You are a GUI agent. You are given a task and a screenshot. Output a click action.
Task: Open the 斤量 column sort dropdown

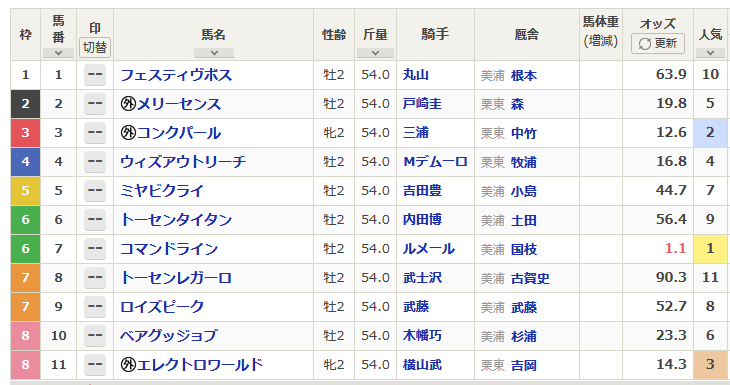[375, 53]
